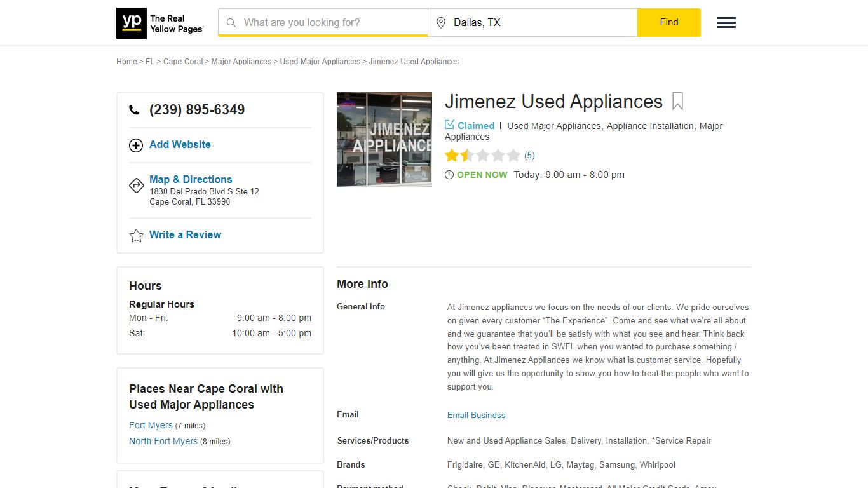Click Places Near Cape Coral heading
This screenshot has height=488, width=868.
click(206, 396)
